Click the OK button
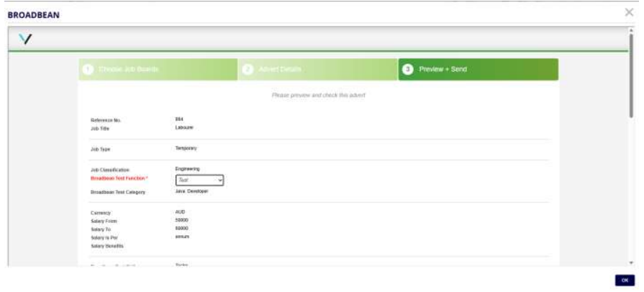Viewport: 644px width, 292px height. pos(625,280)
